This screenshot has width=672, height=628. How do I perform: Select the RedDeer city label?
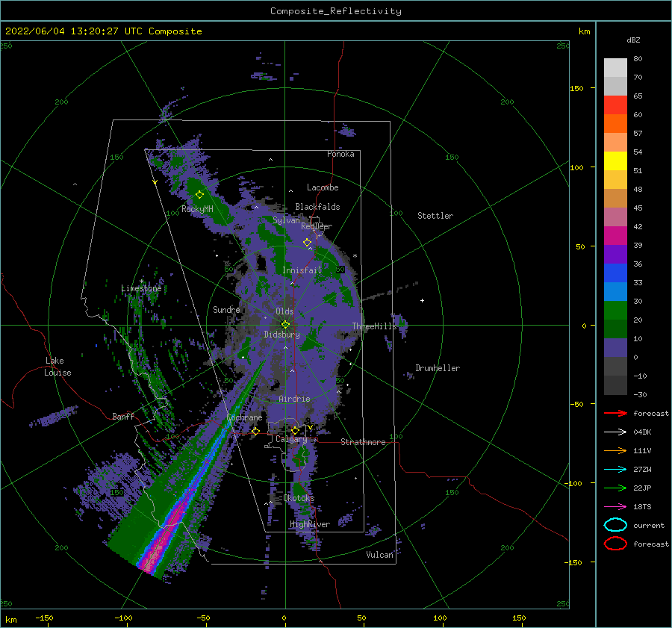point(317,226)
